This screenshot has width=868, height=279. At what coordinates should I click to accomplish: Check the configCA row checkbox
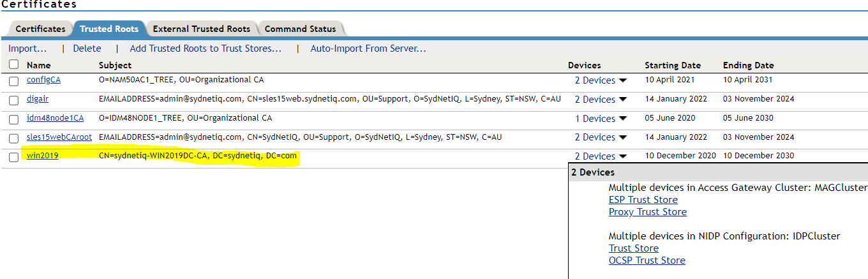tap(14, 81)
